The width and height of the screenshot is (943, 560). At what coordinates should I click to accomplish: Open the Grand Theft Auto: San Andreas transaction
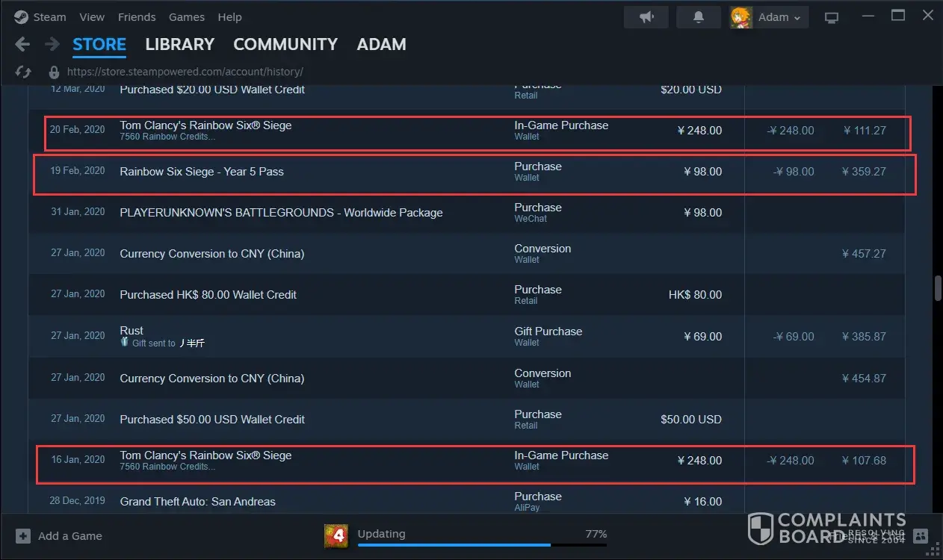point(197,502)
